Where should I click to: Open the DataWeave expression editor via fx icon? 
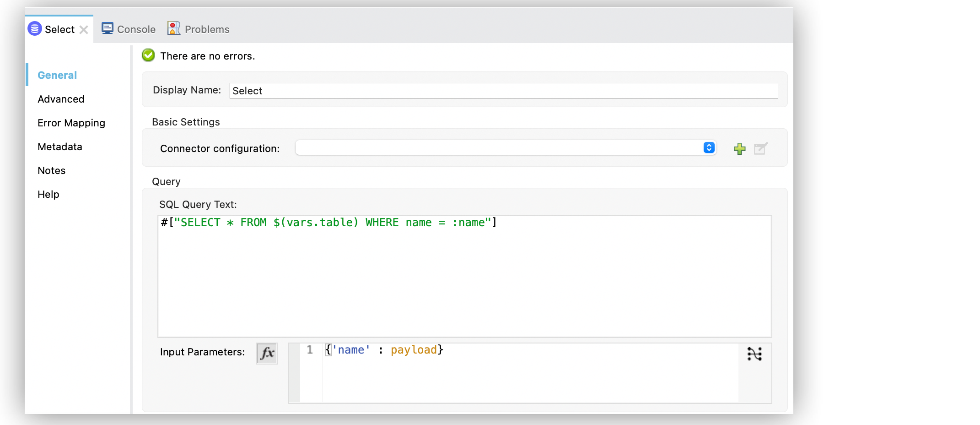267,353
